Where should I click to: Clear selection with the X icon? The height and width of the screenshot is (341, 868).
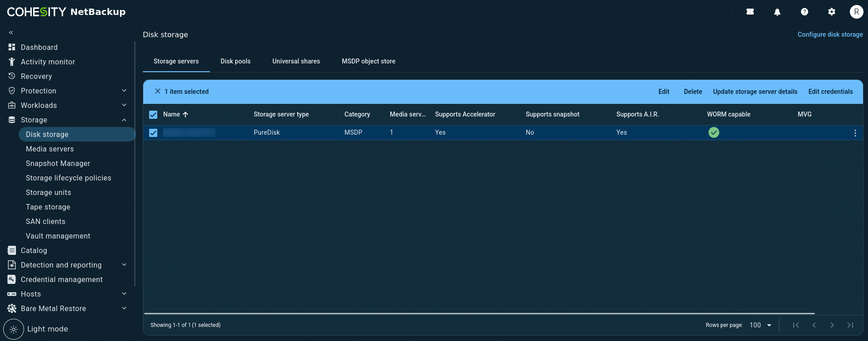(x=158, y=91)
